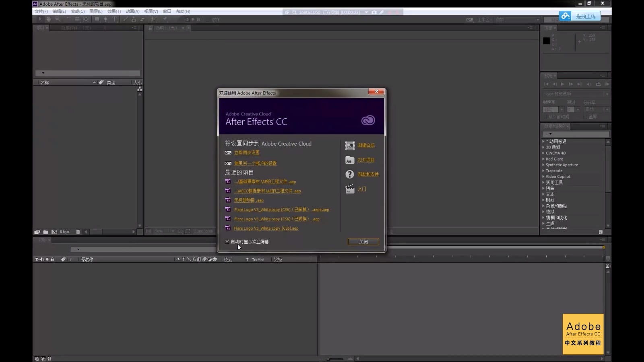
Task: Click the 打开项目 open project link
Action: point(366,160)
